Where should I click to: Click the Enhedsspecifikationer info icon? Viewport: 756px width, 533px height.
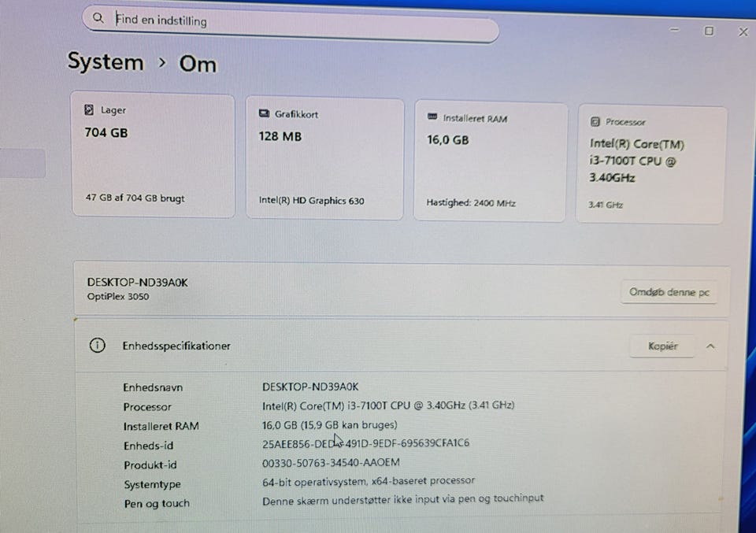click(98, 345)
